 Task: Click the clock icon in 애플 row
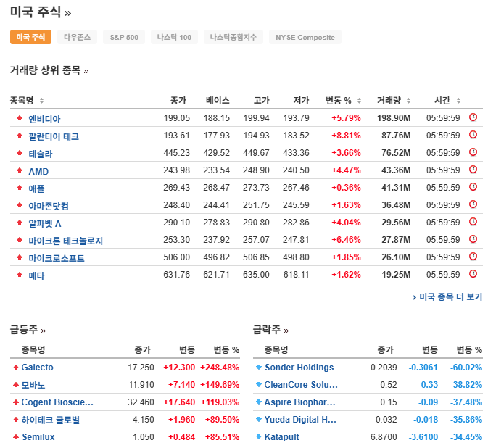(x=473, y=187)
